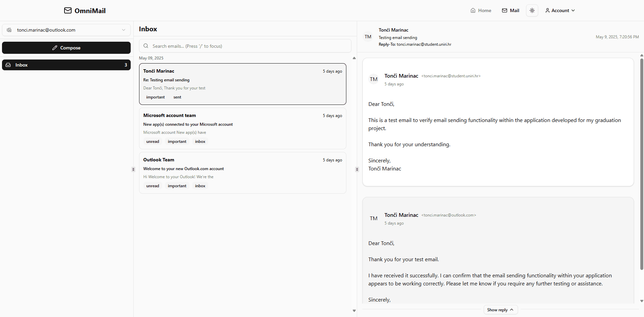Navigate to Home

click(x=480, y=10)
